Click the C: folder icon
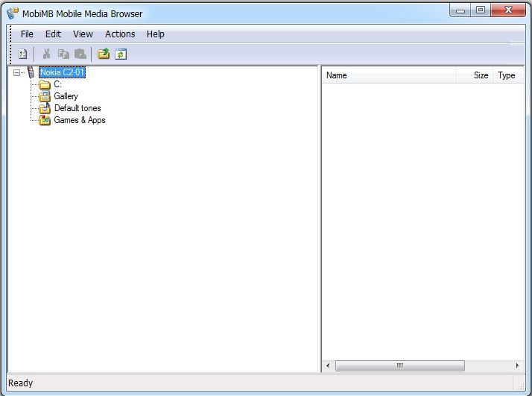Image resolution: width=532 pixels, height=396 pixels. coord(45,84)
